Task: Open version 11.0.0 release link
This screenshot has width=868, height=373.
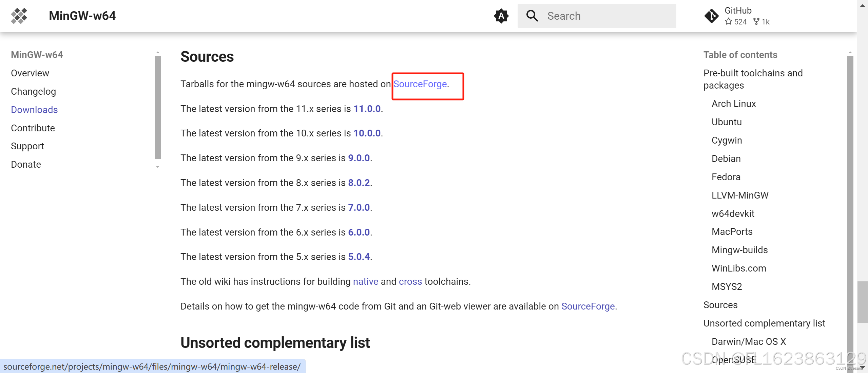Action: (x=367, y=109)
